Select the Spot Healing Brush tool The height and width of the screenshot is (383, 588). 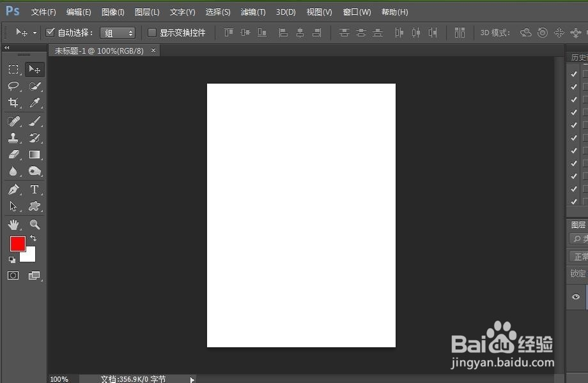pos(13,121)
